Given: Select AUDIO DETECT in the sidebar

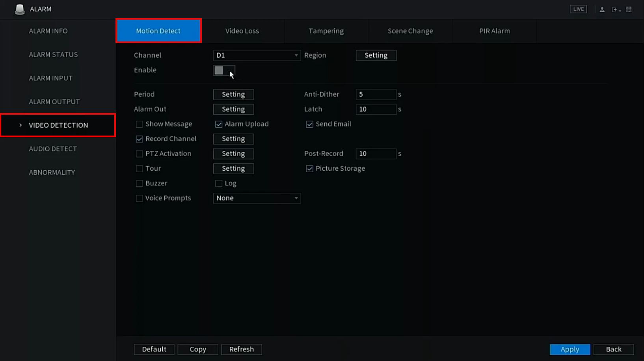Looking at the screenshot, I should pyautogui.click(x=53, y=149).
